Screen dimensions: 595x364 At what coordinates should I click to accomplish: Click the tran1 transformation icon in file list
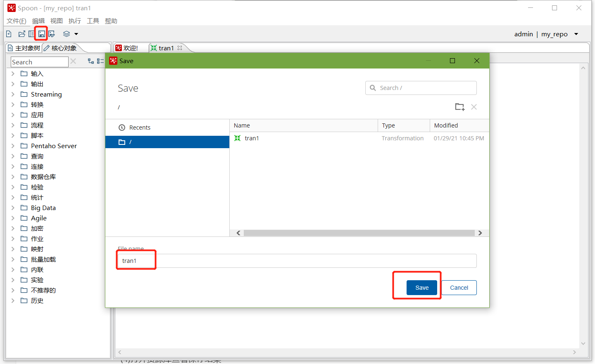click(x=237, y=138)
